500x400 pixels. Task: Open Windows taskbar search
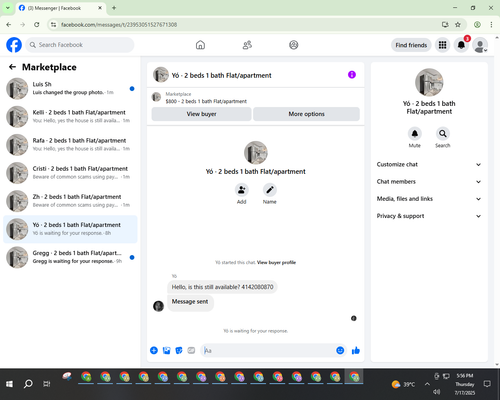(28, 384)
